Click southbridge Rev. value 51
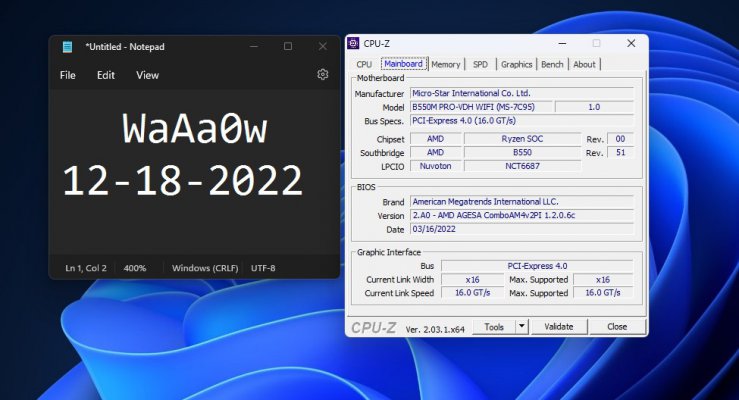 620,153
